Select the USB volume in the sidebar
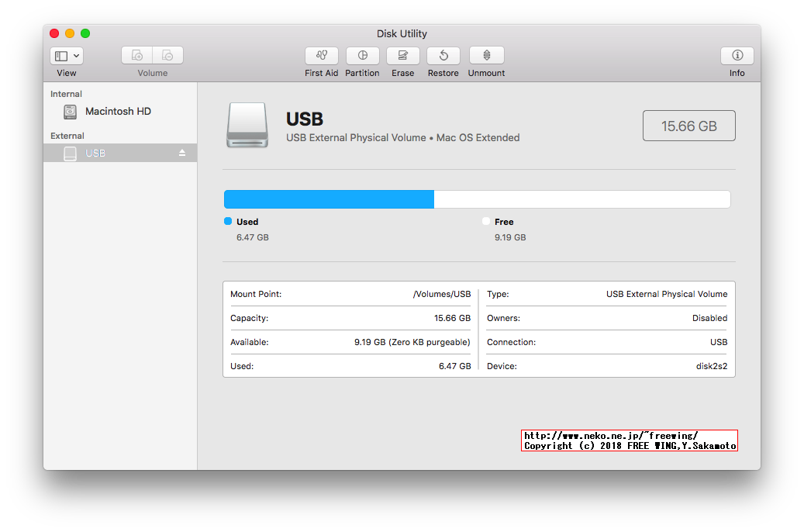Image resolution: width=804 pixels, height=532 pixels. [x=95, y=153]
